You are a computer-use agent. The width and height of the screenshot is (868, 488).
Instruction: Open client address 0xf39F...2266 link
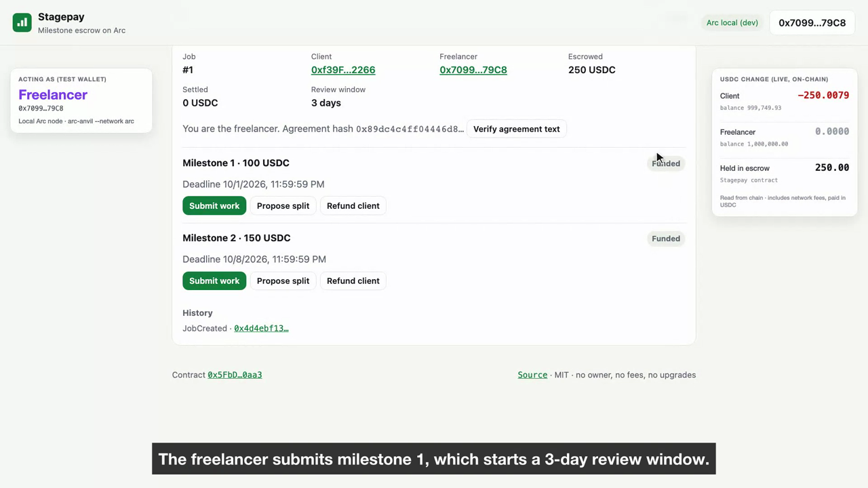(x=343, y=70)
